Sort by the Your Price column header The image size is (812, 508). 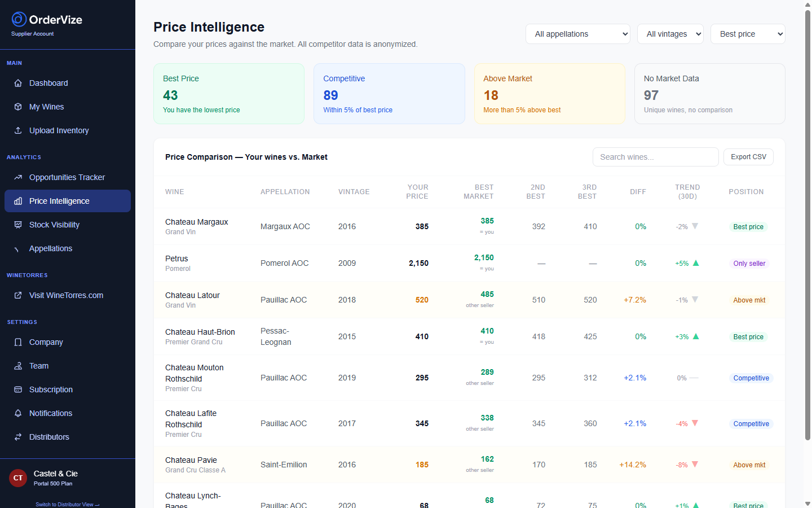coord(417,192)
